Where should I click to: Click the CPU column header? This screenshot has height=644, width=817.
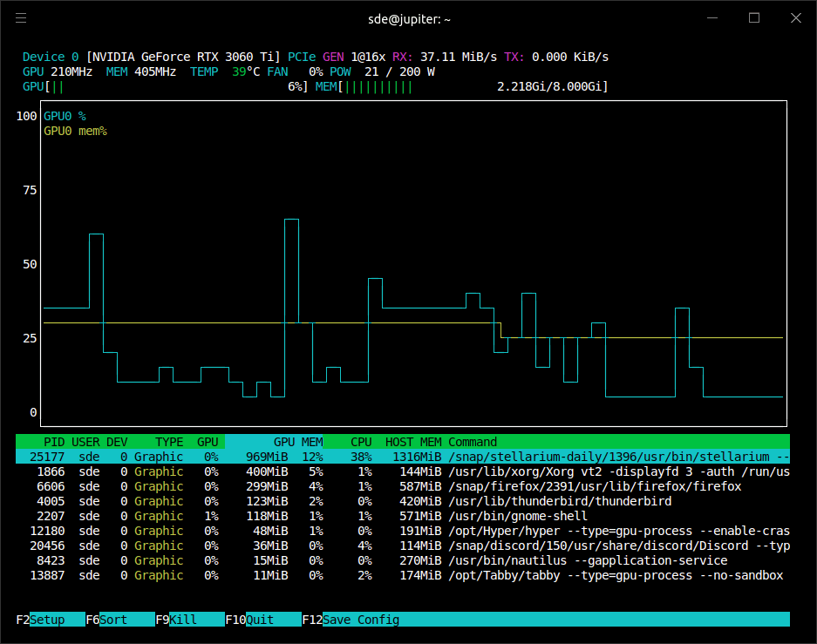[360, 441]
